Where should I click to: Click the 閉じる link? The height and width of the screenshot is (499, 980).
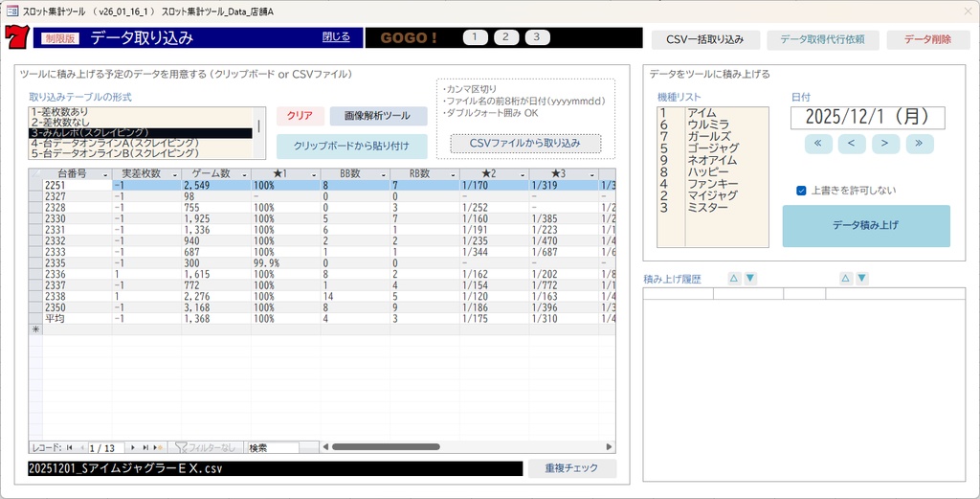click(x=336, y=37)
